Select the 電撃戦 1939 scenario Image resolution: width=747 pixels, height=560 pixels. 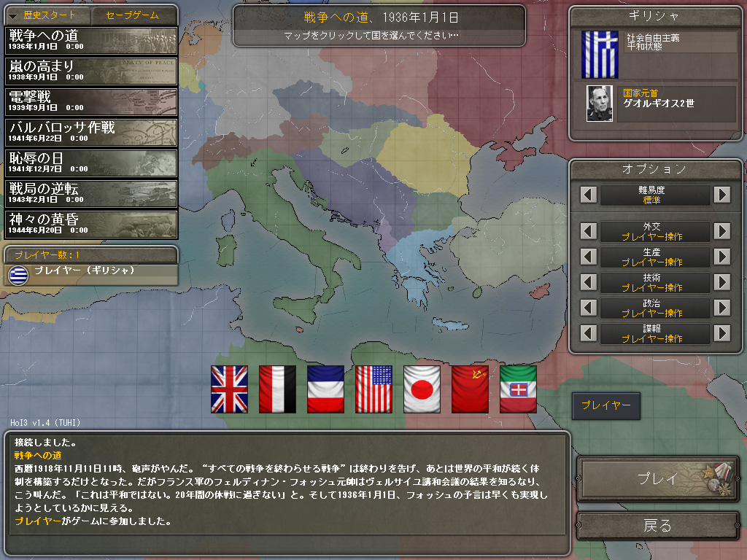[91, 102]
